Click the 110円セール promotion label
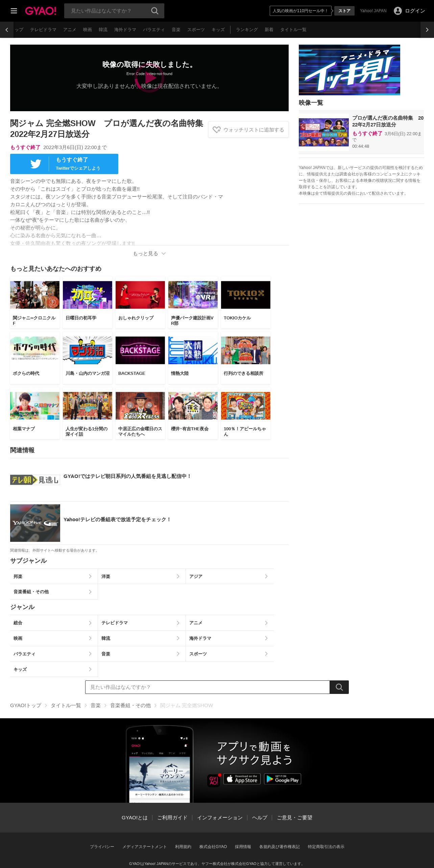Screen dimensions: 434x868 click(x=300, y=11)
